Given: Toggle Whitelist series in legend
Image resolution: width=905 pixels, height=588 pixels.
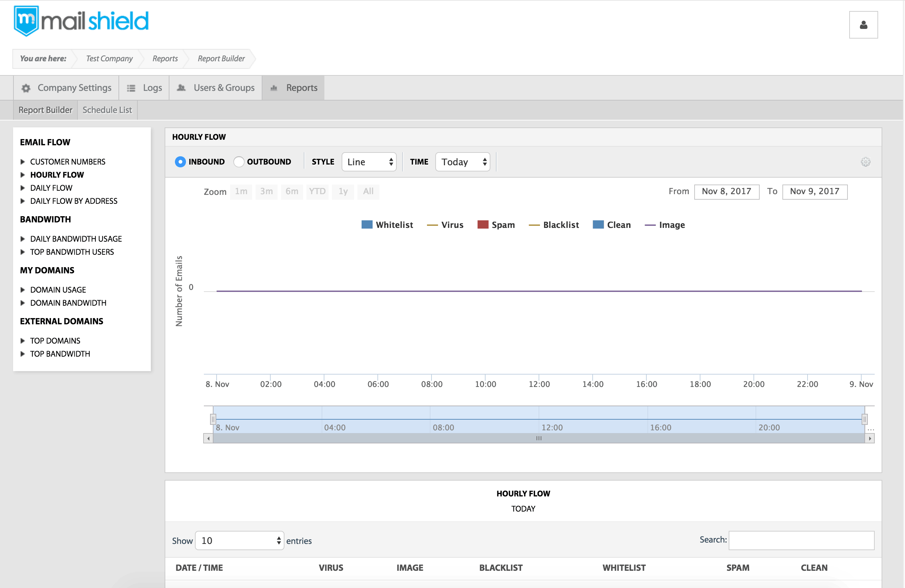Looking at the screenshot, I should [x=387, y=225].
